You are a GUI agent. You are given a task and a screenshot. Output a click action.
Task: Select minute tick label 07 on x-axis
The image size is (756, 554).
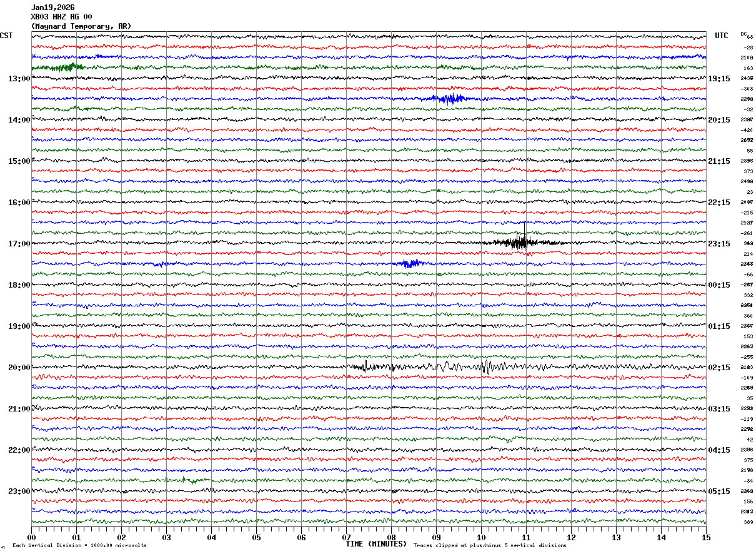[346, 537]
